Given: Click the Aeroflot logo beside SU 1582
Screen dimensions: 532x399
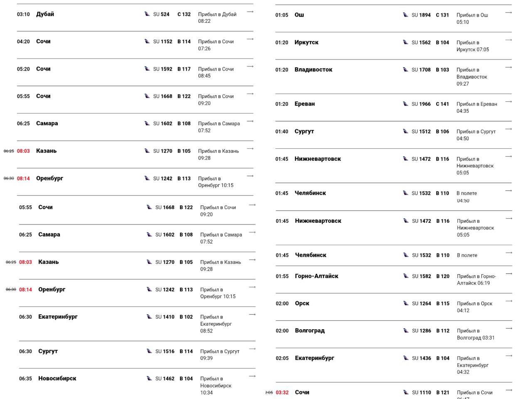Looking at the screenshot, I should tap(406, 276).
